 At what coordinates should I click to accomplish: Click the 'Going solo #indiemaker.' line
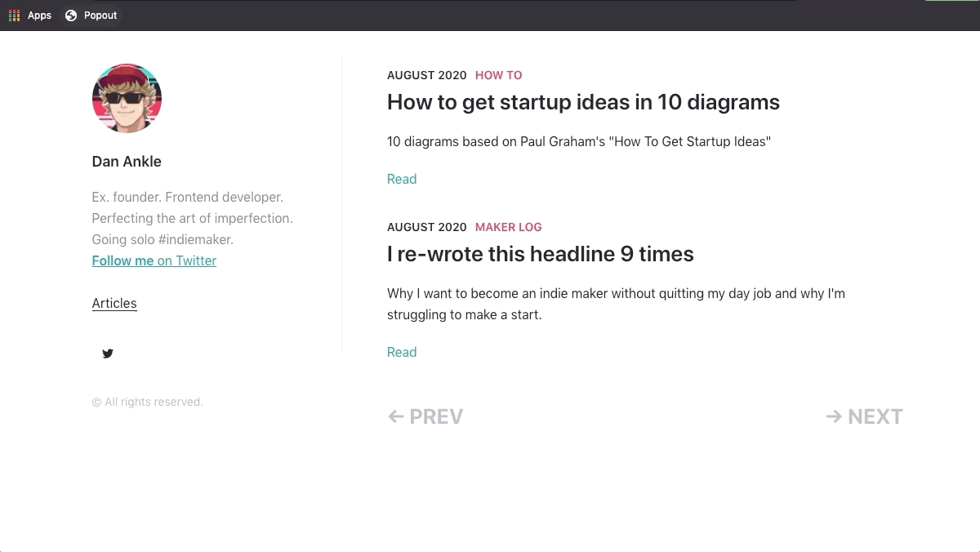point(163,239)
